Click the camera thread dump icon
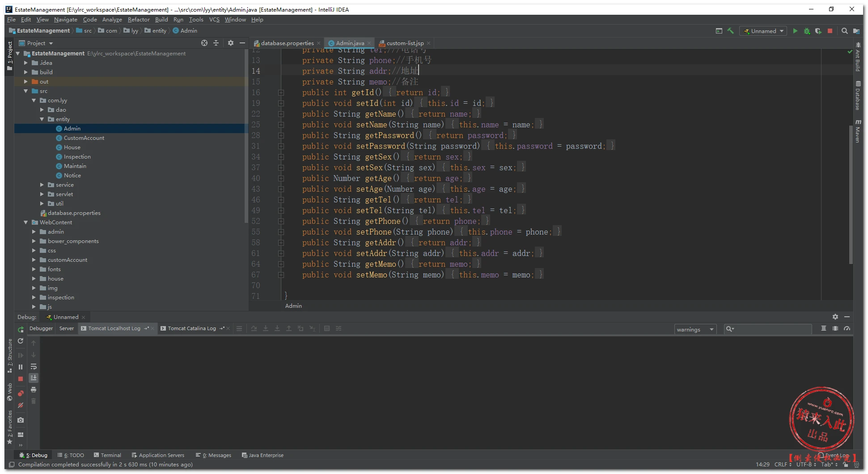 tap(21, 420)
